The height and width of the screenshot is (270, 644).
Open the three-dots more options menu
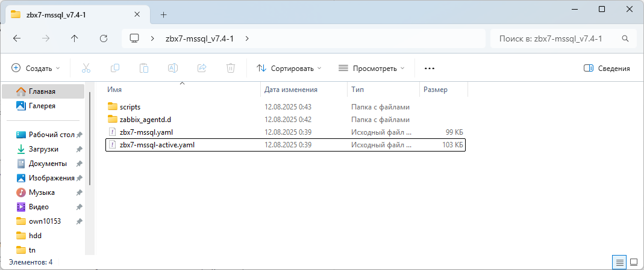pos(429,69)
